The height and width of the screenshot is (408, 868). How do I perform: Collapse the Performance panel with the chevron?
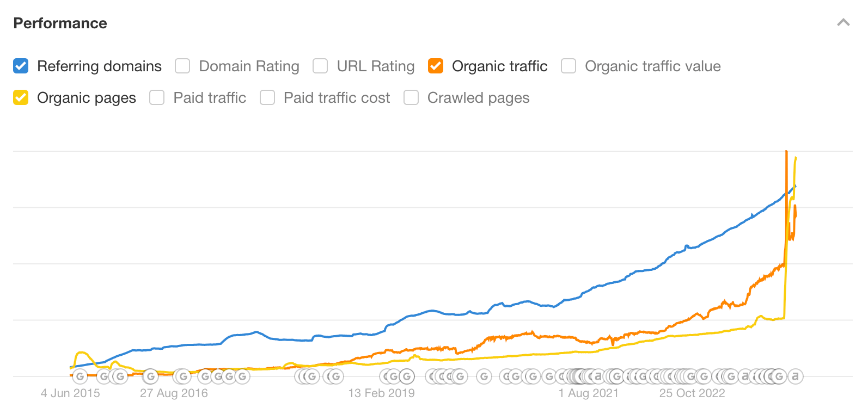843,23
